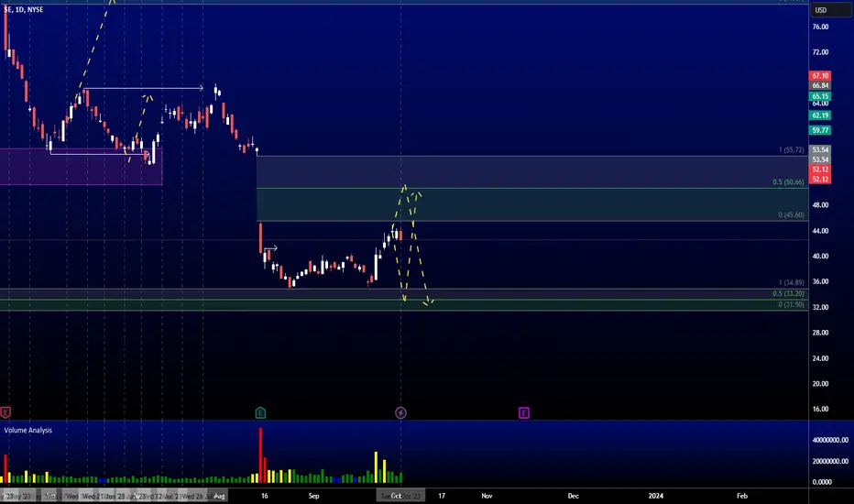Select the 0 (45.60) Fibonacci level label
The width and height of the screenshot is (854, 504).
point(791,214)
